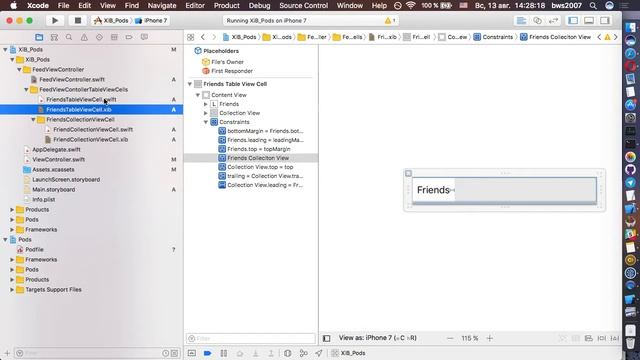
Task: Open the Test navigator icon
Action: tap(99, 37)
